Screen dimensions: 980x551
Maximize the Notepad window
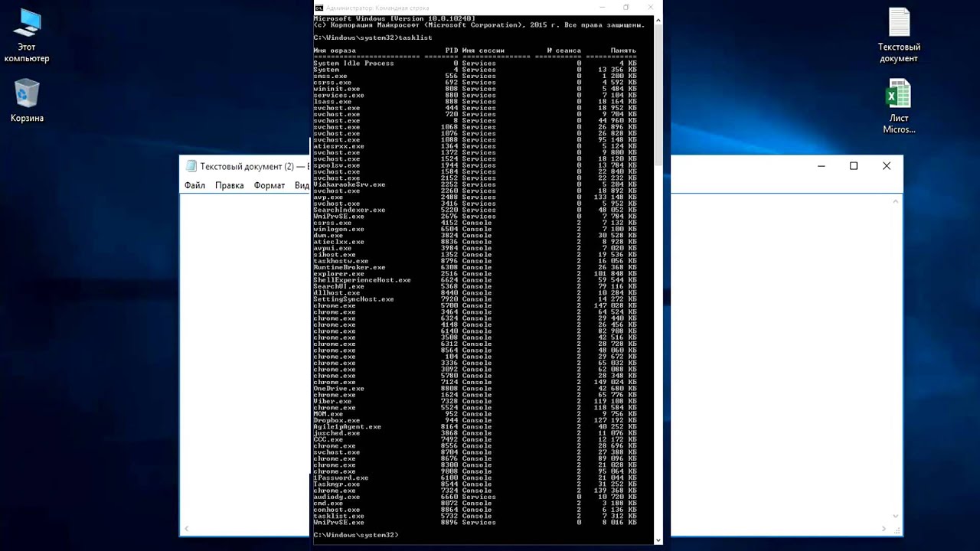(854, 166)
